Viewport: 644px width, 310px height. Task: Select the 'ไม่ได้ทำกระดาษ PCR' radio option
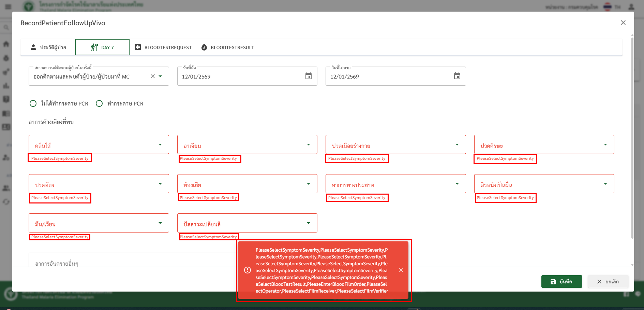tap(33, 103)
